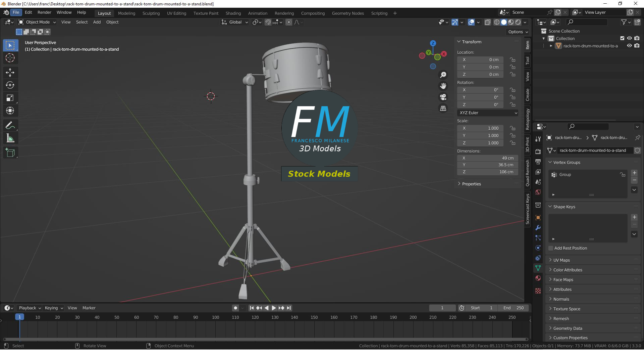Hide rack-tom-drum-mounted-to-a object eye icon

click(x=630, y=46)
